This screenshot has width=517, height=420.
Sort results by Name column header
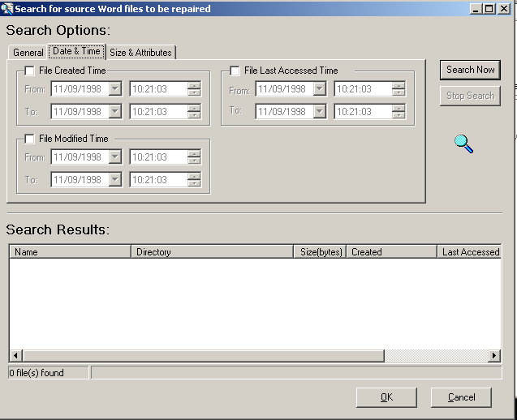pos(70,252)
